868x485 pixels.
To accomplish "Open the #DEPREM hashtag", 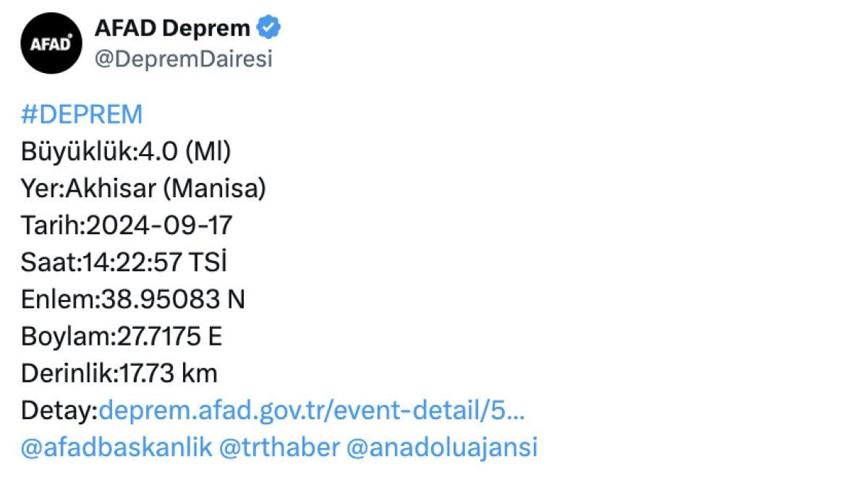I will click(82, 114).
